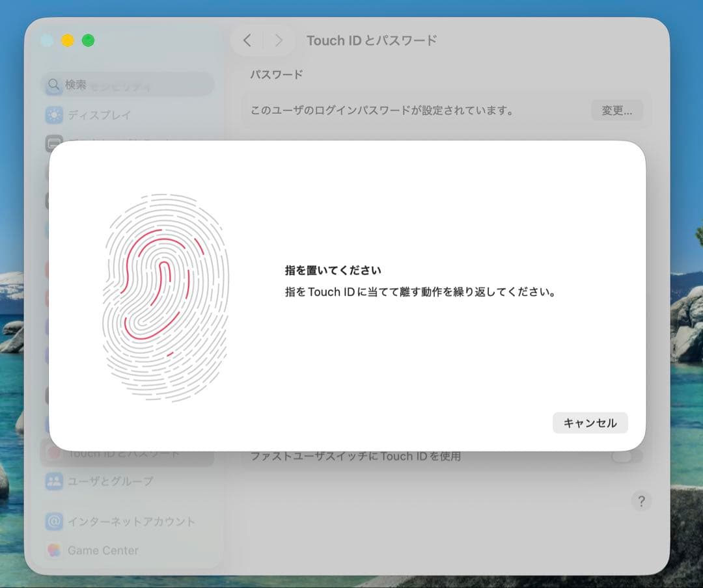Viewport: 703px width, 588px height.
Task: Click the インターネットアカウント @ icon
Action: point(54,521)
